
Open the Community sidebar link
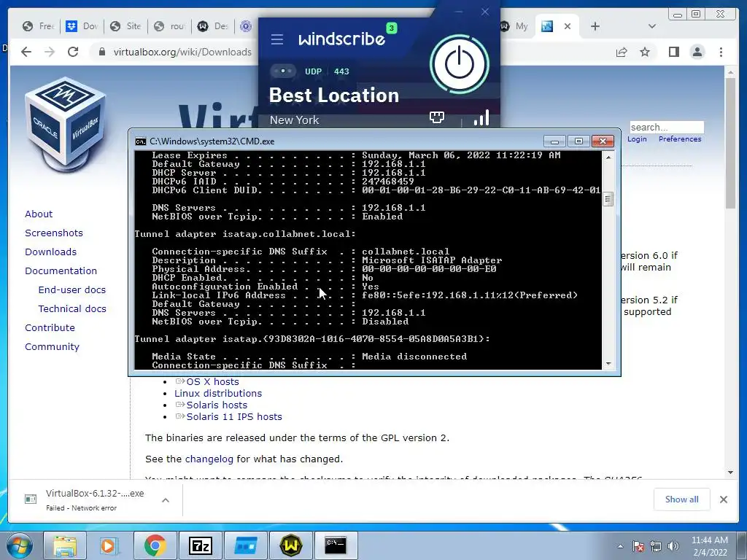click(x=52, y=347)
